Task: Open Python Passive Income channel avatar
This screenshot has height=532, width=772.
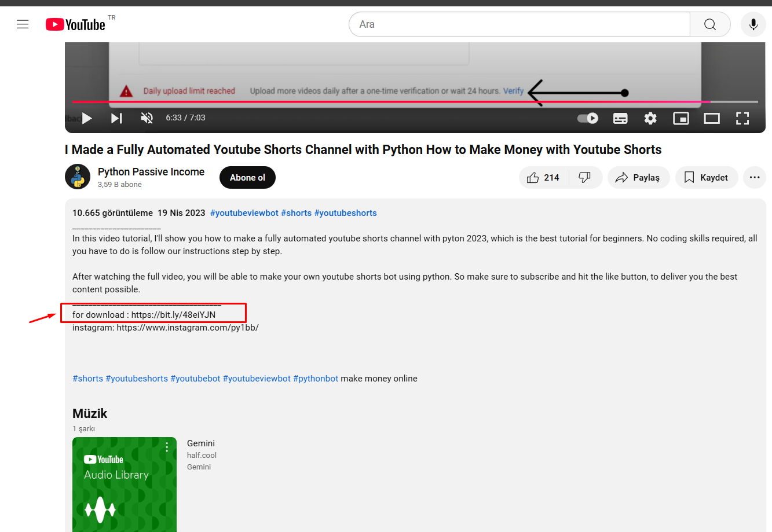Action: 78,177
